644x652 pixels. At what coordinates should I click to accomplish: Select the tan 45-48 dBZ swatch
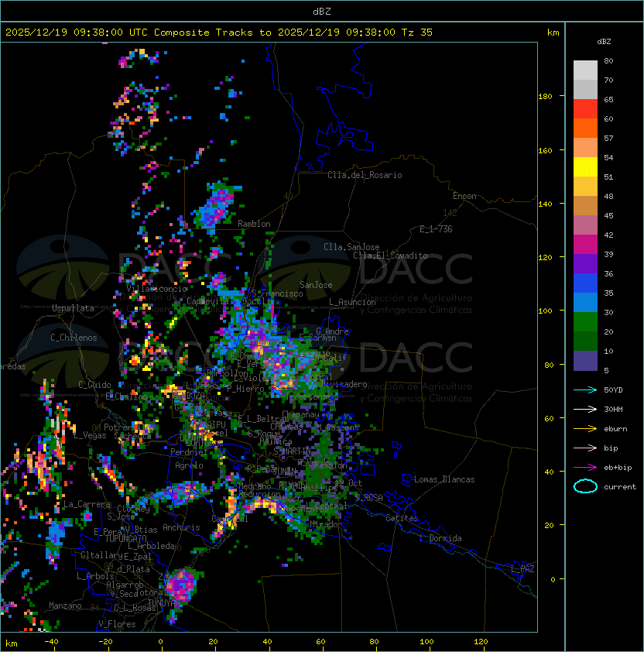[585, 206]
